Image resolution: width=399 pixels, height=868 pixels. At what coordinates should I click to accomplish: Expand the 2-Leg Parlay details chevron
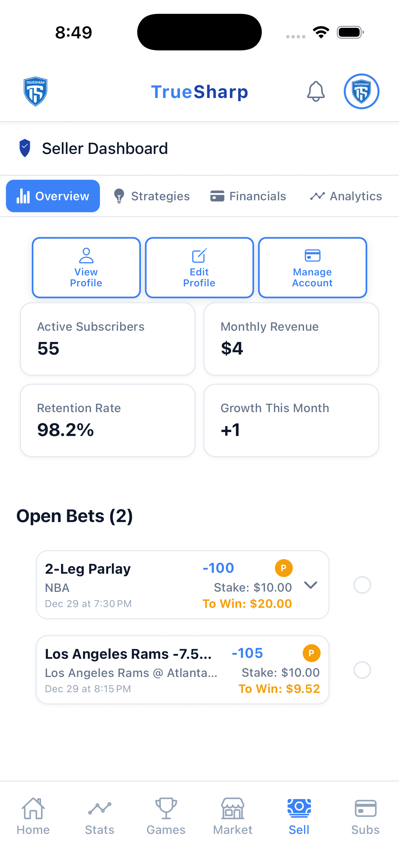coord(311,586)
